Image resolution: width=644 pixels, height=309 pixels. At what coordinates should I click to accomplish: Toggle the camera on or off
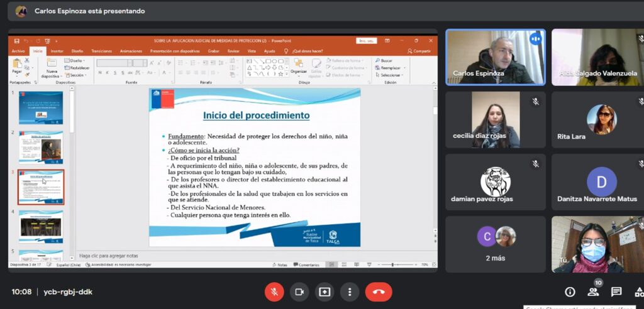click(x=299, y=291)
